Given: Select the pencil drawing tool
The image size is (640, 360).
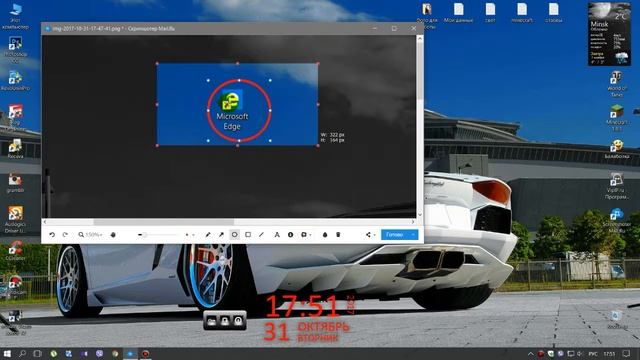Looking at the screenshot, I should 208,235.
